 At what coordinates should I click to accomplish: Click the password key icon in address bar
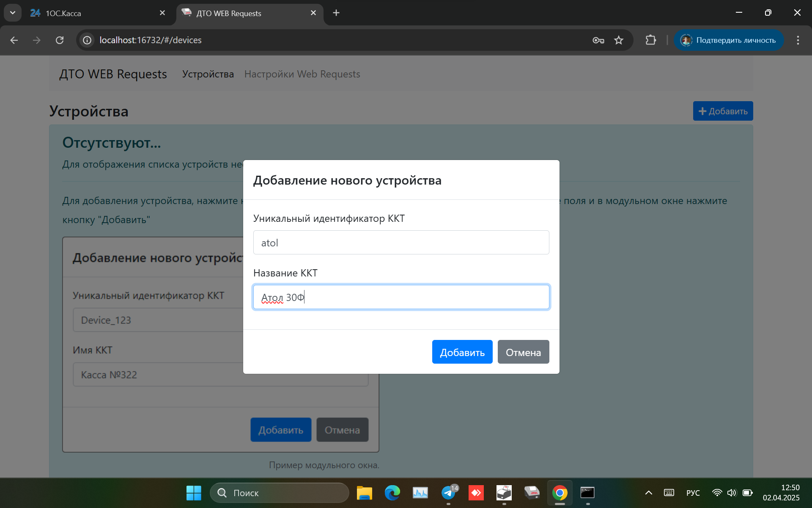[598, 40]
